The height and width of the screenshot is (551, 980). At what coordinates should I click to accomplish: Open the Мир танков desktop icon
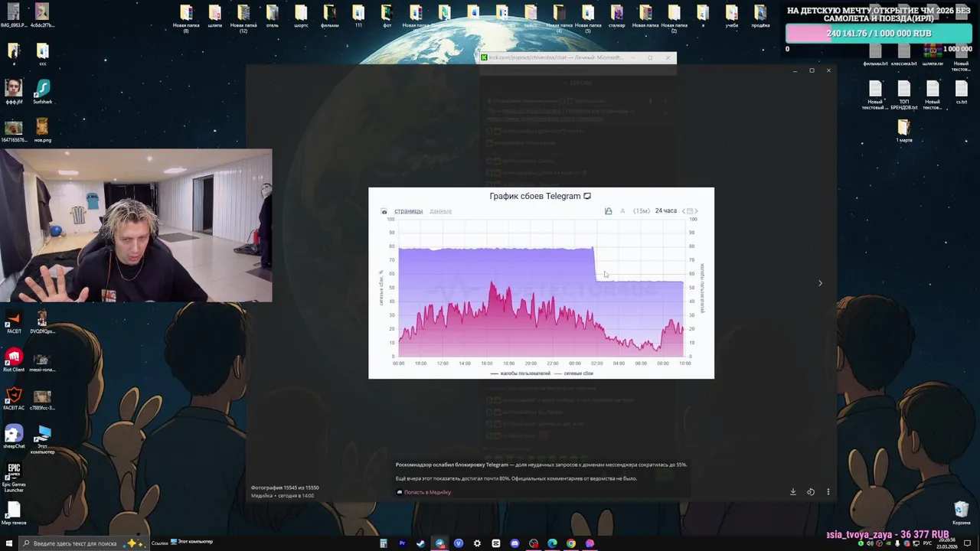14,514
